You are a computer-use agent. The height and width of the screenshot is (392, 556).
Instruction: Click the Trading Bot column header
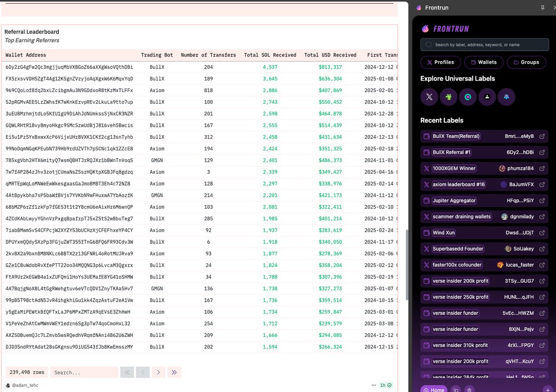(x=157, y=55)
